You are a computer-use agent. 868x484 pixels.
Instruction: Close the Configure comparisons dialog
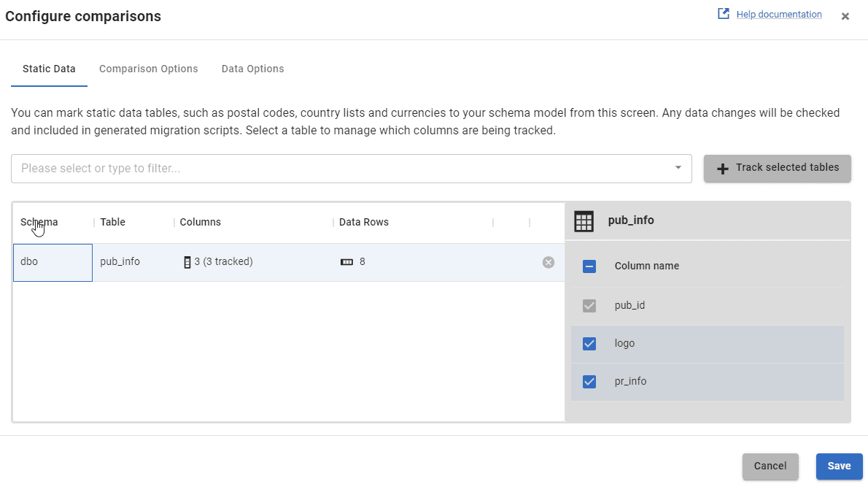coord(845,17)
